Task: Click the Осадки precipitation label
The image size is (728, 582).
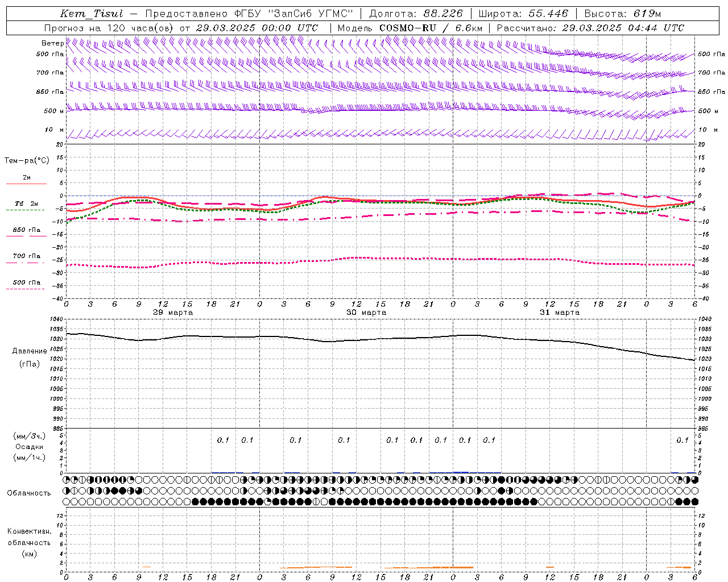Action: 30,447
